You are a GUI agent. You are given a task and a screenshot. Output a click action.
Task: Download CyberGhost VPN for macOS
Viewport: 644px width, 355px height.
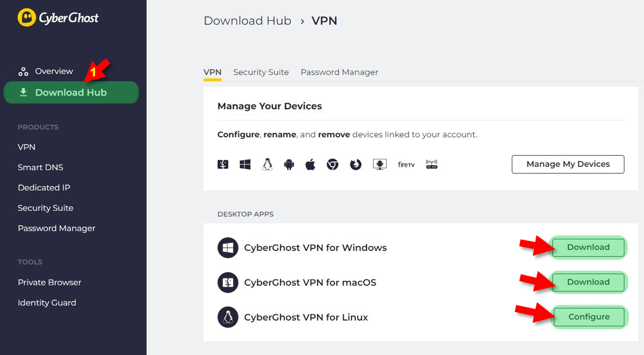588,282
